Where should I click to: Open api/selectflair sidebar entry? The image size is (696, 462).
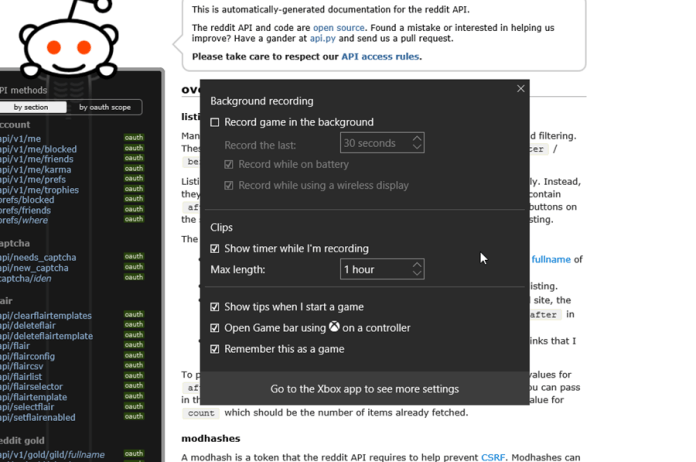pyautogui.click(x=27, y=407)
